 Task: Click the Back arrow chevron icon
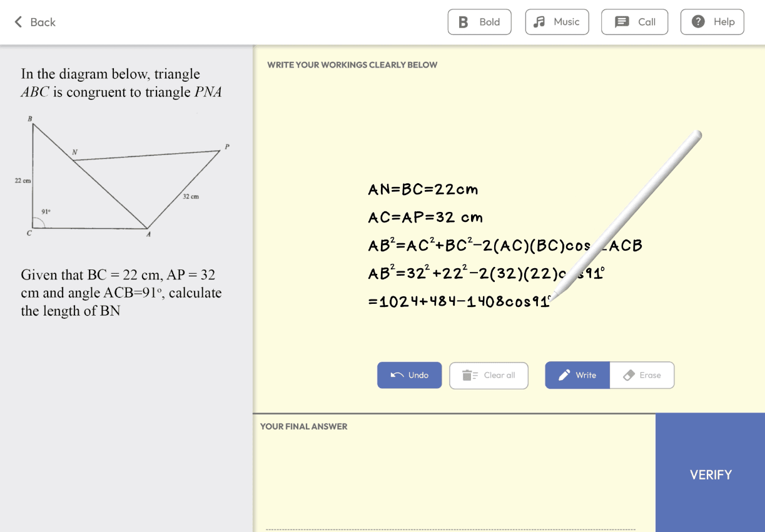[18, 22]
